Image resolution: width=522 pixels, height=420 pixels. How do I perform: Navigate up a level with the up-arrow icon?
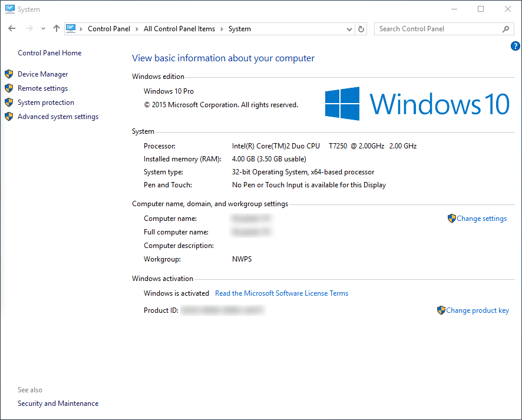click(56, 28)
